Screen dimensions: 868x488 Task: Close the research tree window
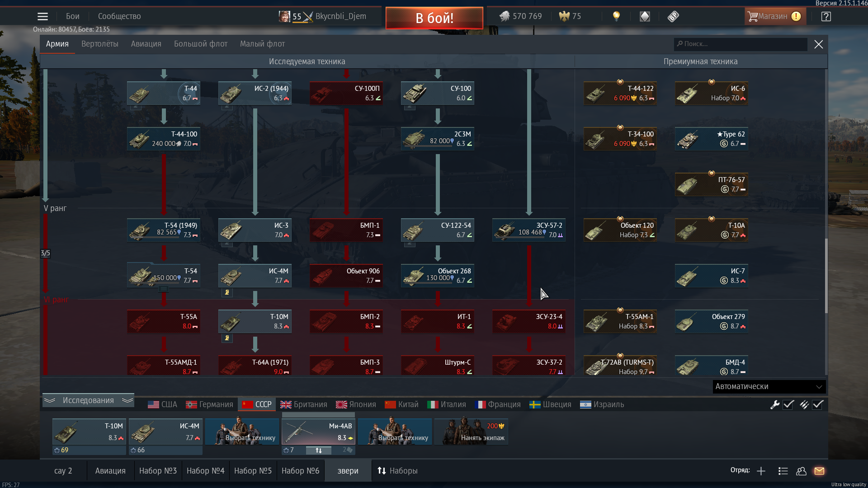(818, 44)
